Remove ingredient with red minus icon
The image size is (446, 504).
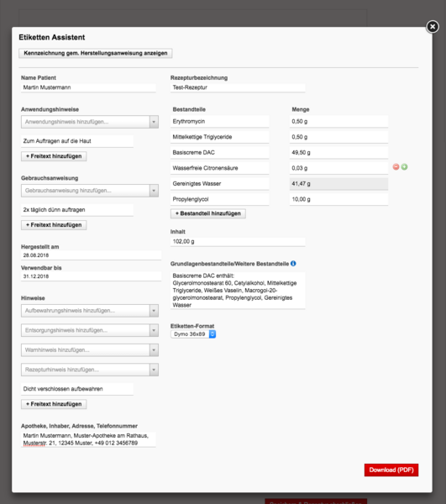[396, 167]
